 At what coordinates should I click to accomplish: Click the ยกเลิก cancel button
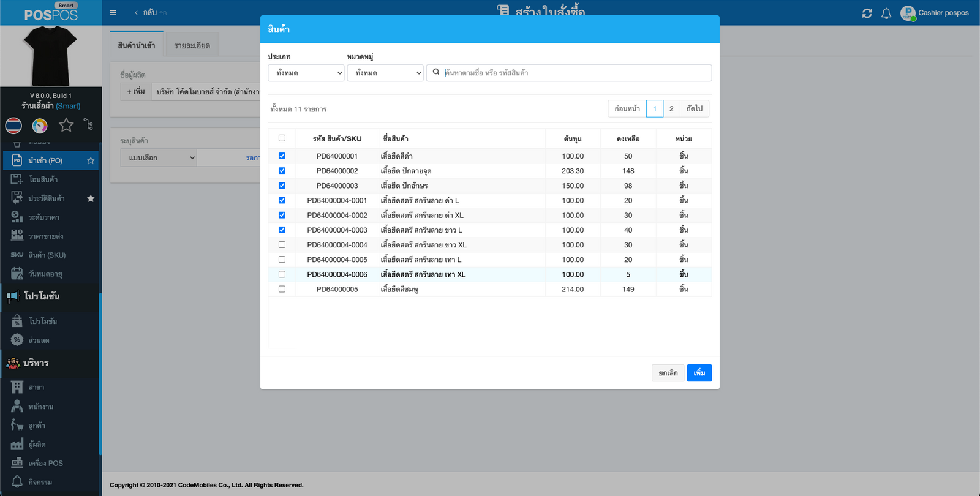[668, 373]
